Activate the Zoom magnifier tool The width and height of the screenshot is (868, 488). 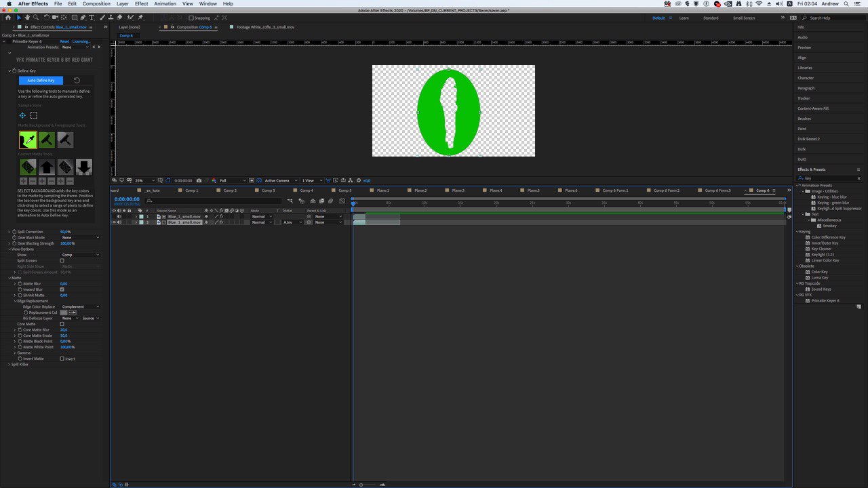coord(36,18)
